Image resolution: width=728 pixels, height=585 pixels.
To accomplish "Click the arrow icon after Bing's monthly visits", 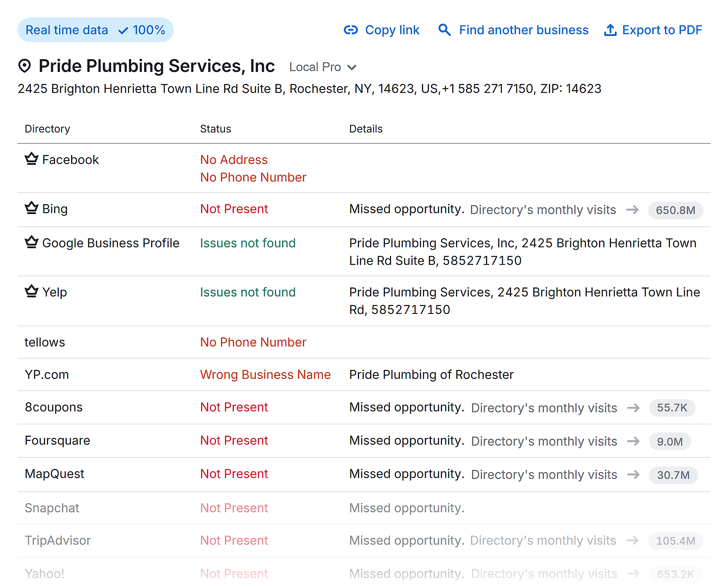I will 633,210.
